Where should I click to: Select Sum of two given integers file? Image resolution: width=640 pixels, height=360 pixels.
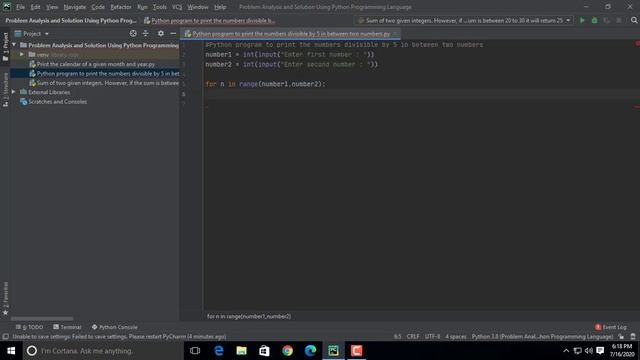(104, 83)
